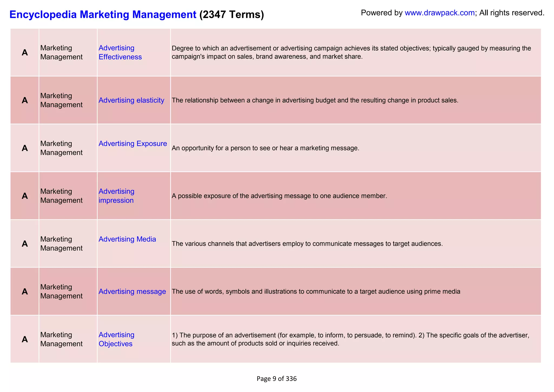Click the Encyclopedia Marketing Management title
This screenshot has width=554, height=392.
point(103,14)
